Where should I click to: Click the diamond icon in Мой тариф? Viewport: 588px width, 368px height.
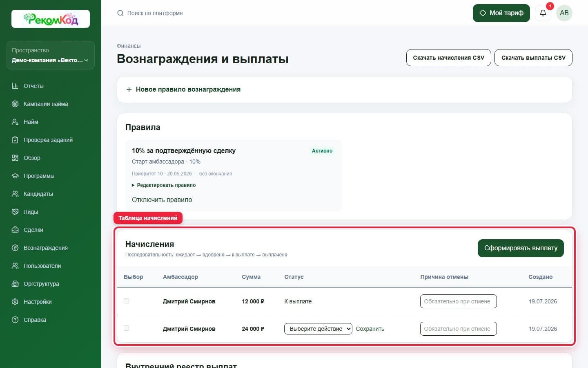[483, 13]
